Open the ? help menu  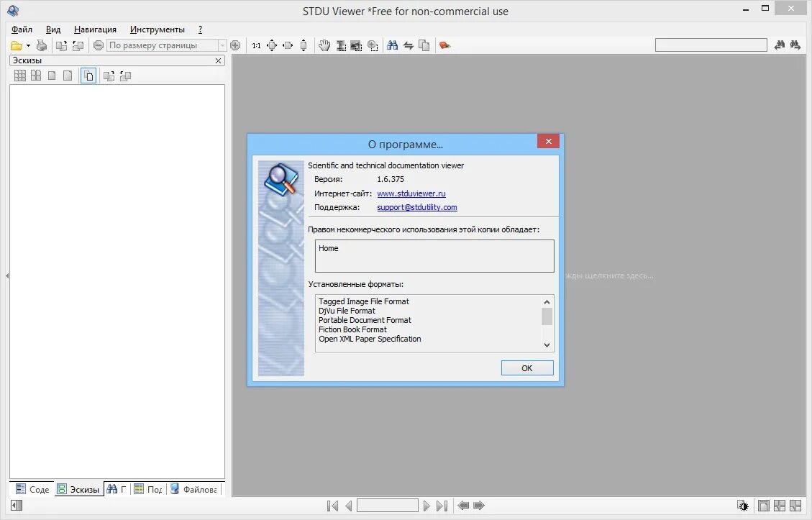200,29
